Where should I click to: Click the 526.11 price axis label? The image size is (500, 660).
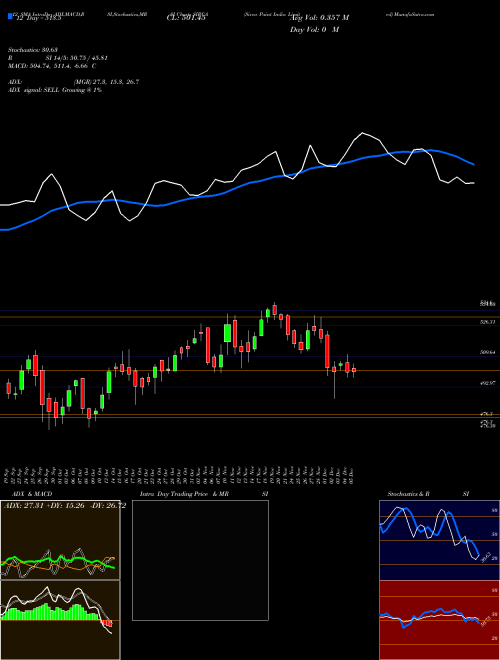(x=487, y=322)
